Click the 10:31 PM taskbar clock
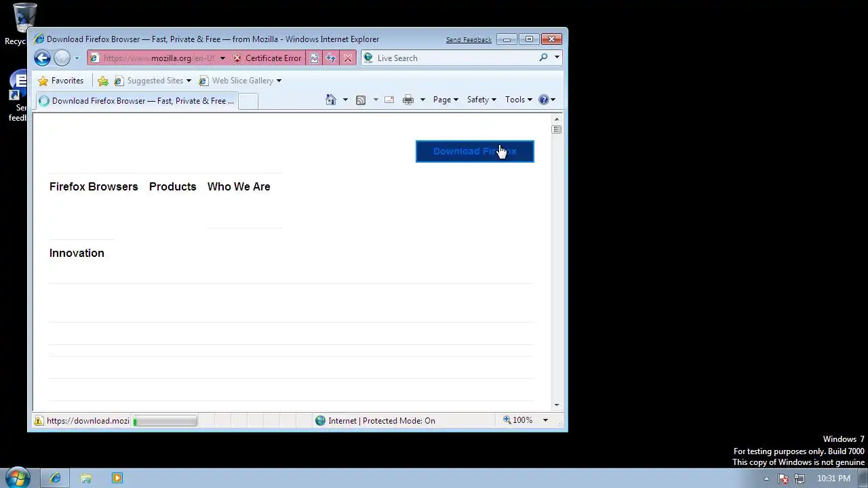Screen dimensions: 868x488 pyautogui.click(x=833, y=479)
